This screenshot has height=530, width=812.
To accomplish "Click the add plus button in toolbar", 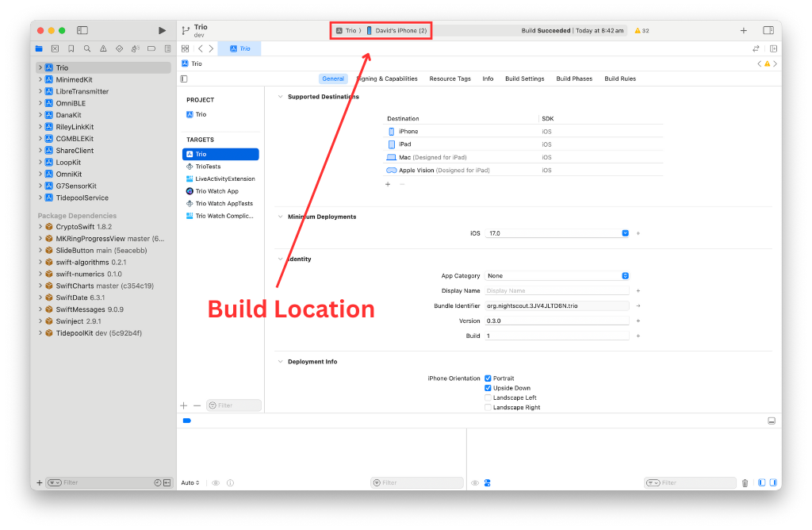I will click(x=744, y=31).
